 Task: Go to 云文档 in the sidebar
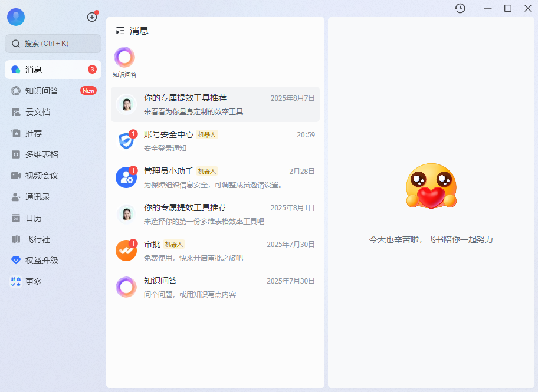[53, 112]
